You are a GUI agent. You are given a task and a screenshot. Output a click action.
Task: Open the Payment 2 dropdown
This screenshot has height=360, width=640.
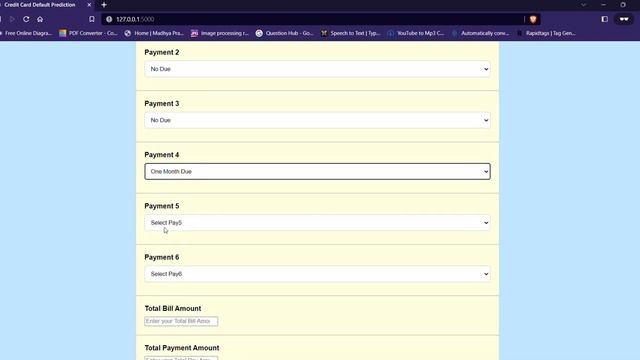[317, 69]
